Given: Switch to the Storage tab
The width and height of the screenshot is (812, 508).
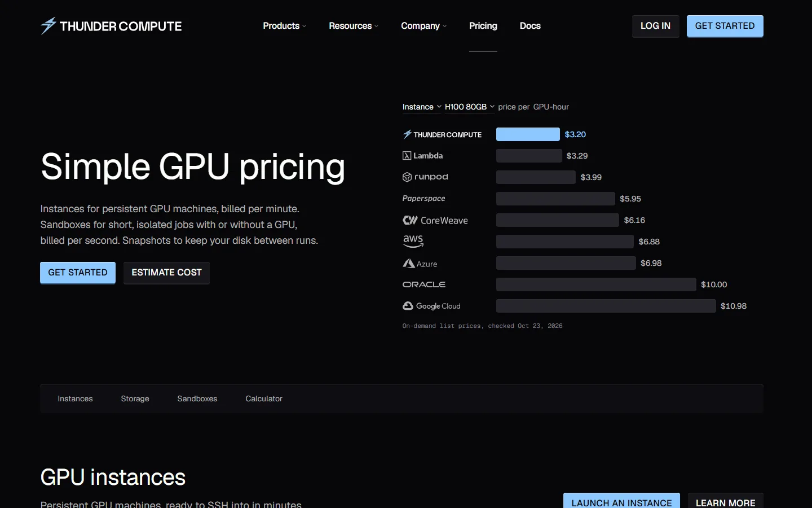Looking at the screenshot, I should pos(135,398).
